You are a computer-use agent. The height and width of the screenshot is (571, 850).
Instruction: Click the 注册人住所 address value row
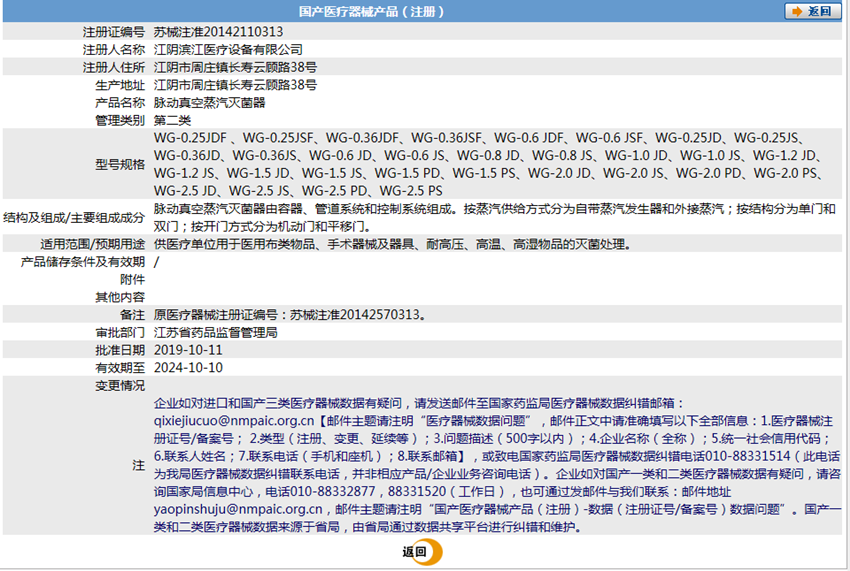[x=235, y=67]
